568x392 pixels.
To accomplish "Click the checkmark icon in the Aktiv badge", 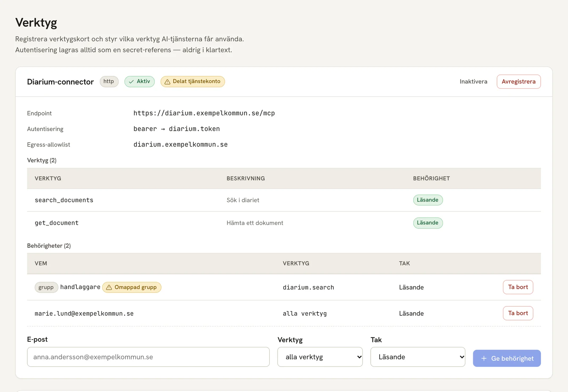I will [131, 82].
